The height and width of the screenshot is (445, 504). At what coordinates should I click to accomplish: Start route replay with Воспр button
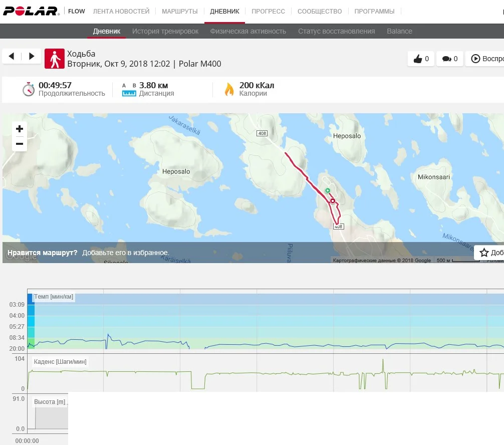pos(486,59)
